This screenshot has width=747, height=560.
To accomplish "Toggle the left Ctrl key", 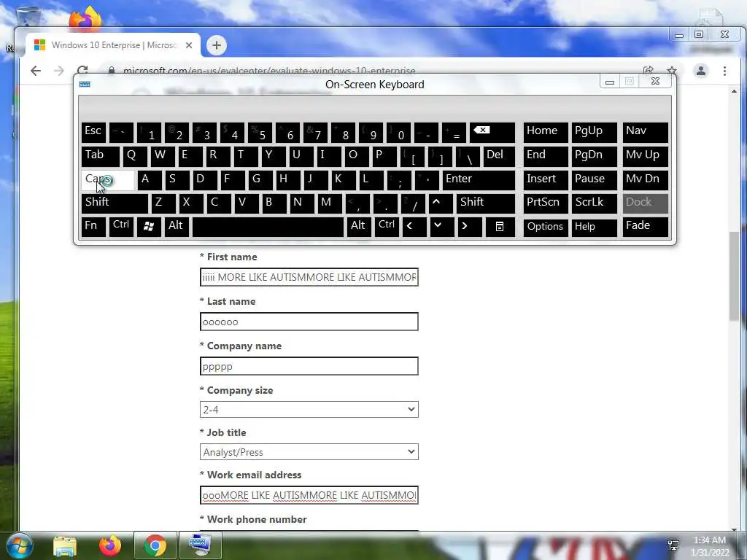I will (121, 227).
